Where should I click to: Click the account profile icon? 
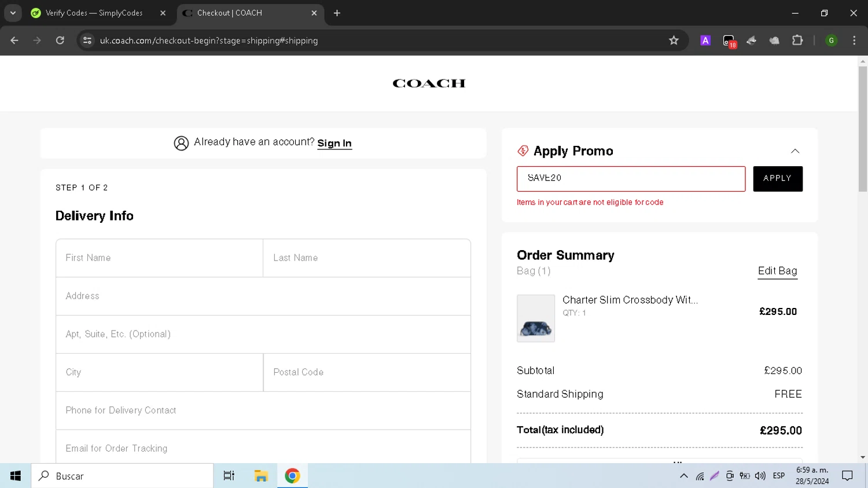click(x=181, y=143)
